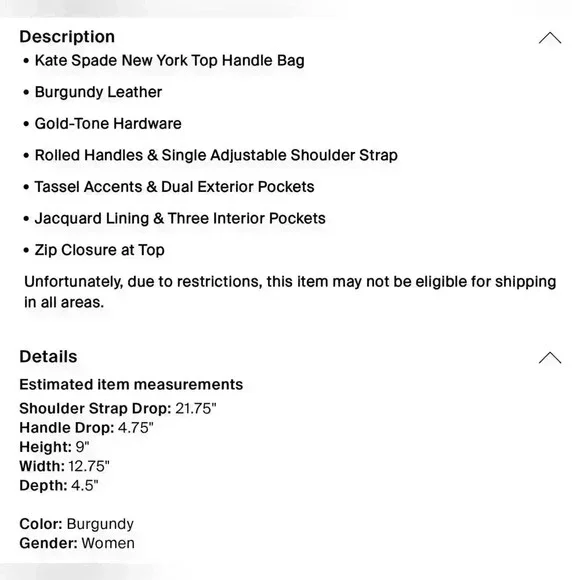The image size is (580, 580).
Task: Click the Shoulder Strap Drop measurement
Action: 118,408
